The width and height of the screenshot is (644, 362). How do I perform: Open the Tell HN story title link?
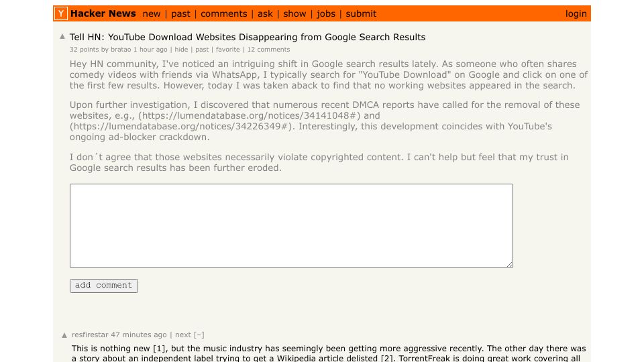coord(248,37)
